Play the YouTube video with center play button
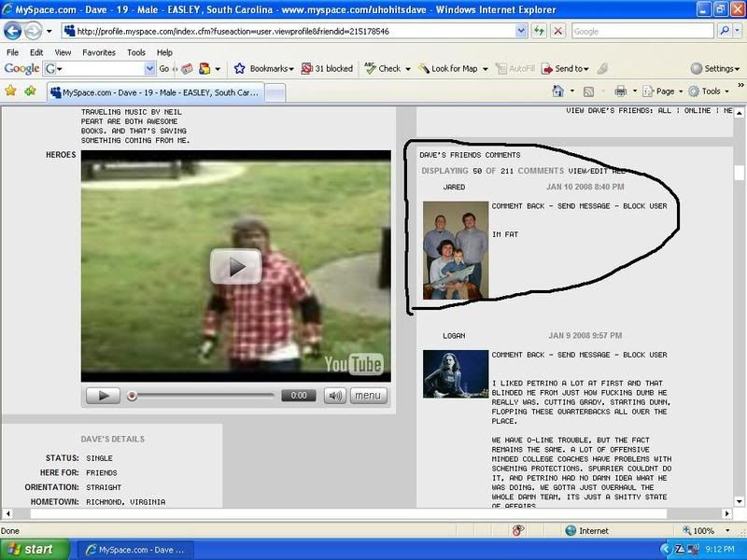This screenshot has width=747, height=560. tap(236, 267)
